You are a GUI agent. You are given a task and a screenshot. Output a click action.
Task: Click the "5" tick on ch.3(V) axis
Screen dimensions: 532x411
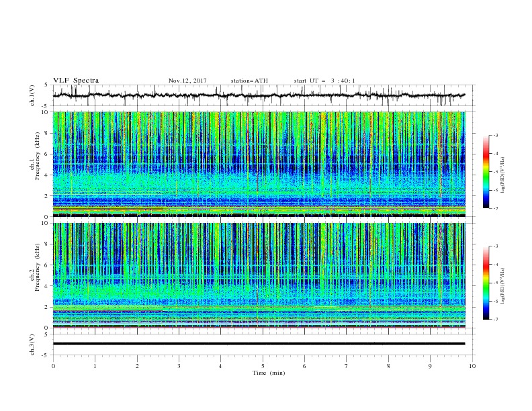pyautogui.click(x=47, y=334)
